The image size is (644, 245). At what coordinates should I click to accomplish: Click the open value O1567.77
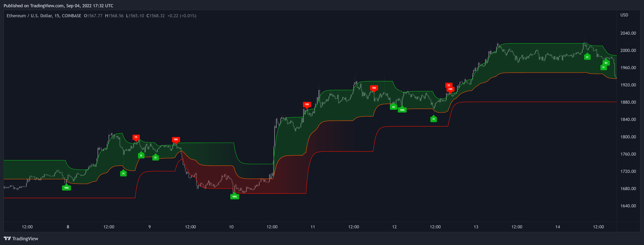click(x=93, y=16)
